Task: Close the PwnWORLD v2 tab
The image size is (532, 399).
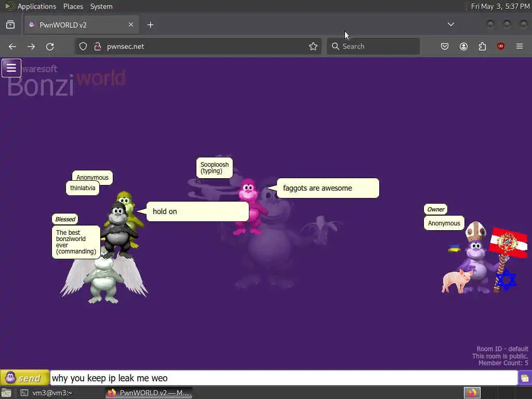Action: (x=130, y=25)
